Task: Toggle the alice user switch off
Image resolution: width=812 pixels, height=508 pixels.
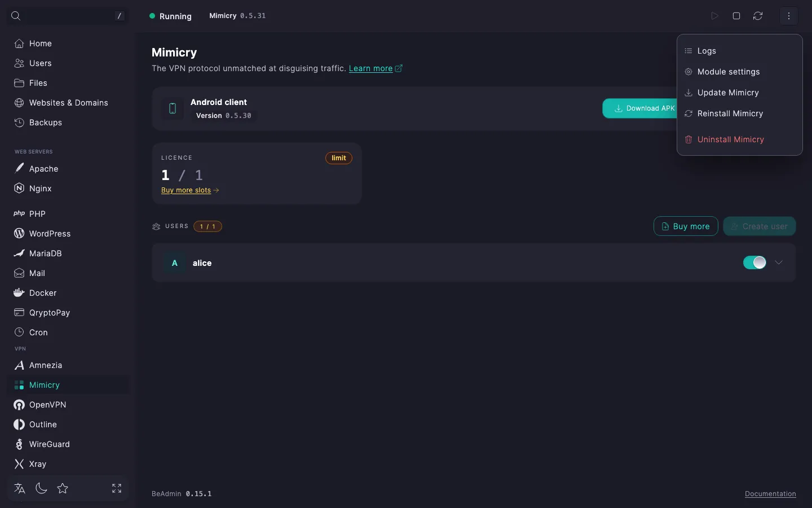Action: click(x=754, y=262)
